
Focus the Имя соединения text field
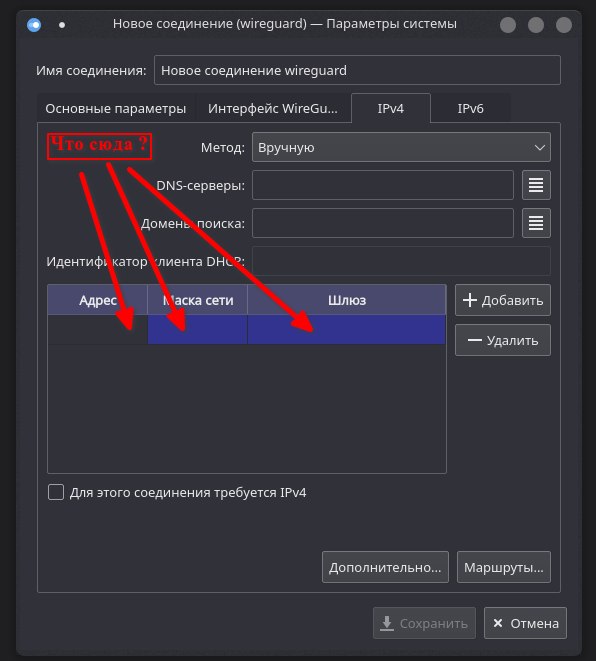pyautogui.click(x=357, y=70)
